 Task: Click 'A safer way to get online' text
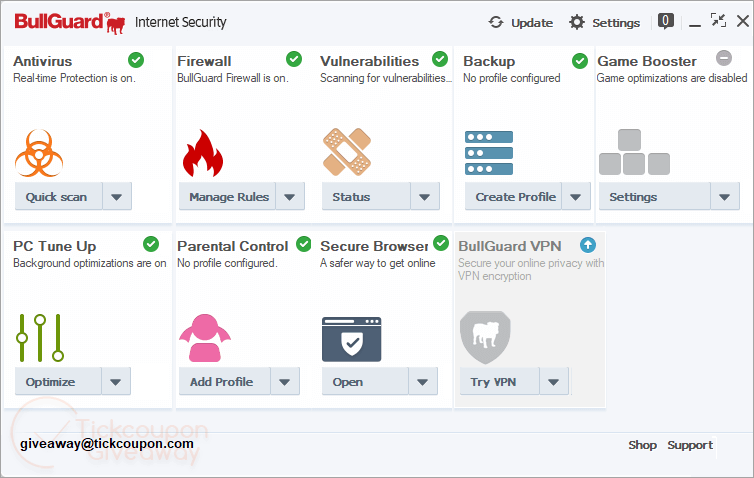pyautogui.click(x=377, y=263)
